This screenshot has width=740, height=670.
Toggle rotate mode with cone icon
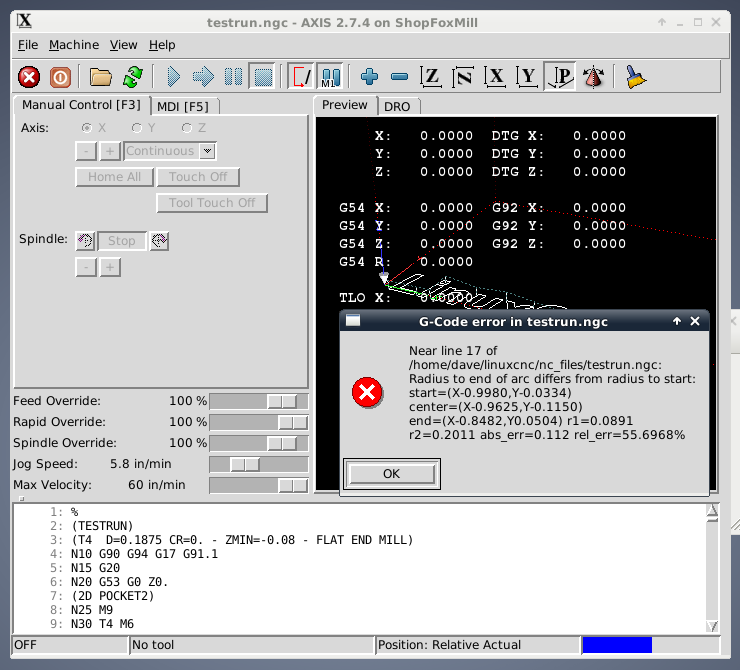pos(593,76)
